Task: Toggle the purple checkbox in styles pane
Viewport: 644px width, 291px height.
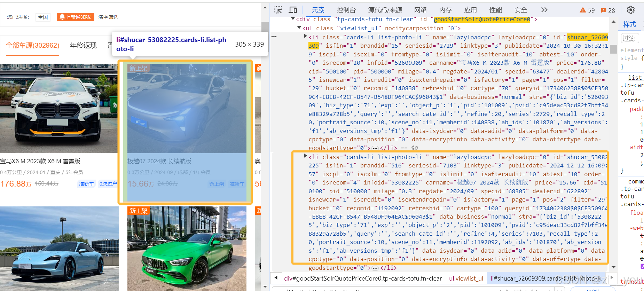Action: pyautogui.click(x=642, y=266)
